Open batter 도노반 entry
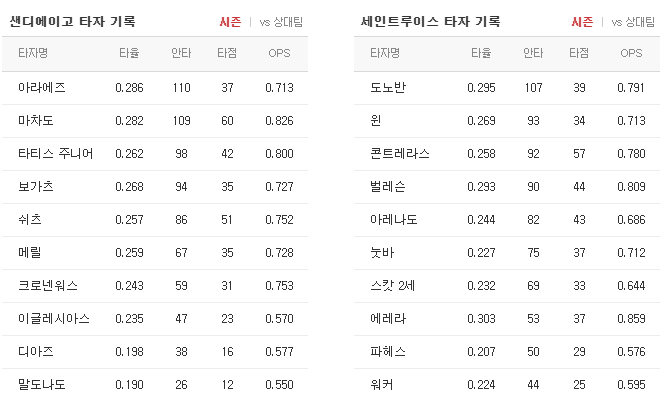Image resolution: width=662 pixels, height=404 pixels. [388, 88]
